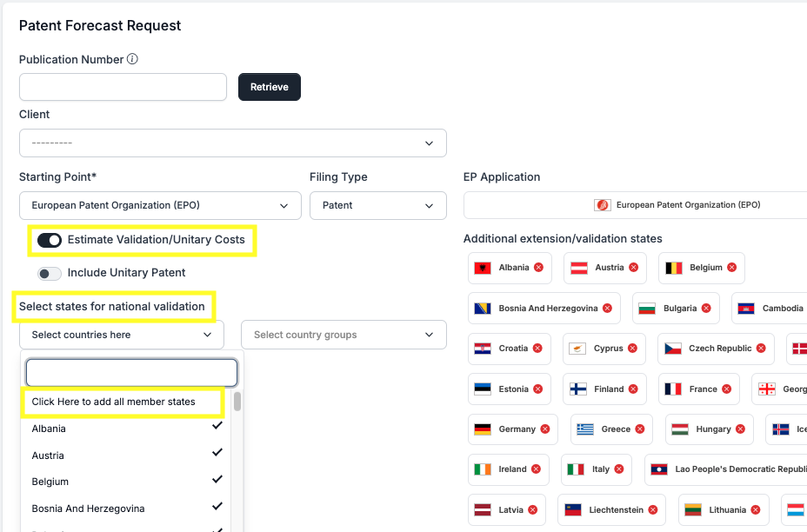Click the info icon beside Publication Number
The width and height of the screenshot is (807, 532).
coord(133,60)
